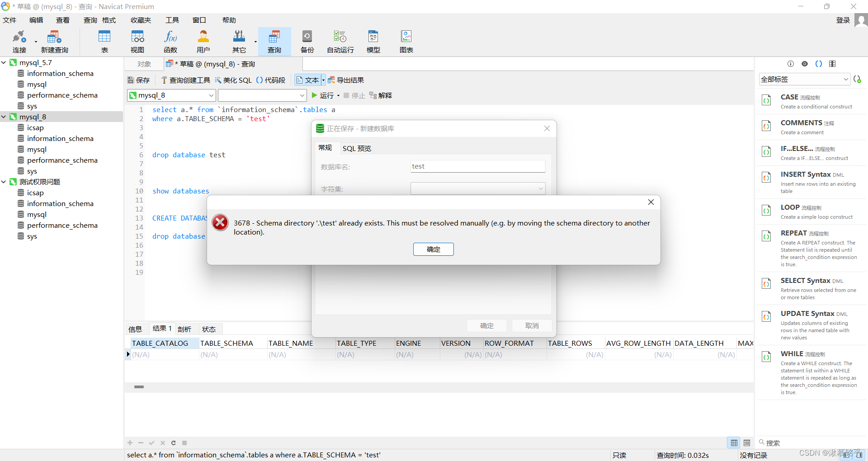Switch to the 剖析 profile tab

[184, 329]
